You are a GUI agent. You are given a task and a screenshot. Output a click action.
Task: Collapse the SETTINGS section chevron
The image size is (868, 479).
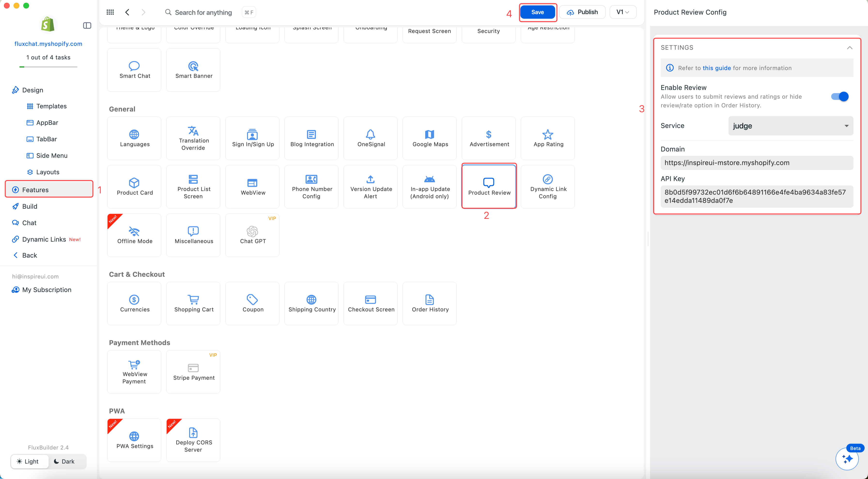849,48
